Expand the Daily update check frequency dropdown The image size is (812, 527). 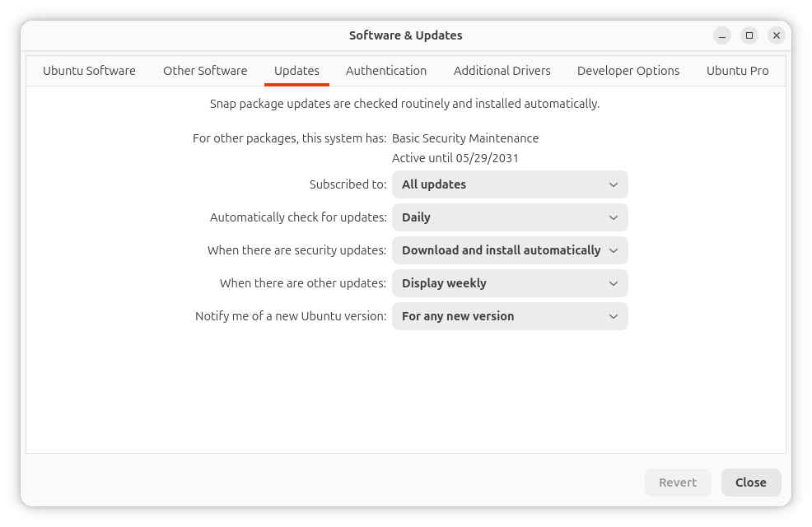pyautogui.click(x=510, y=217)
